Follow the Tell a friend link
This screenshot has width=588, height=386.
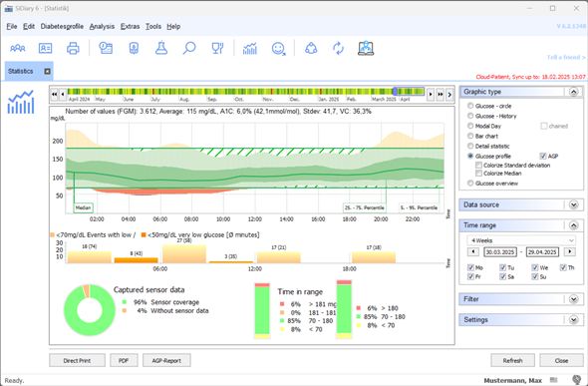566,58
